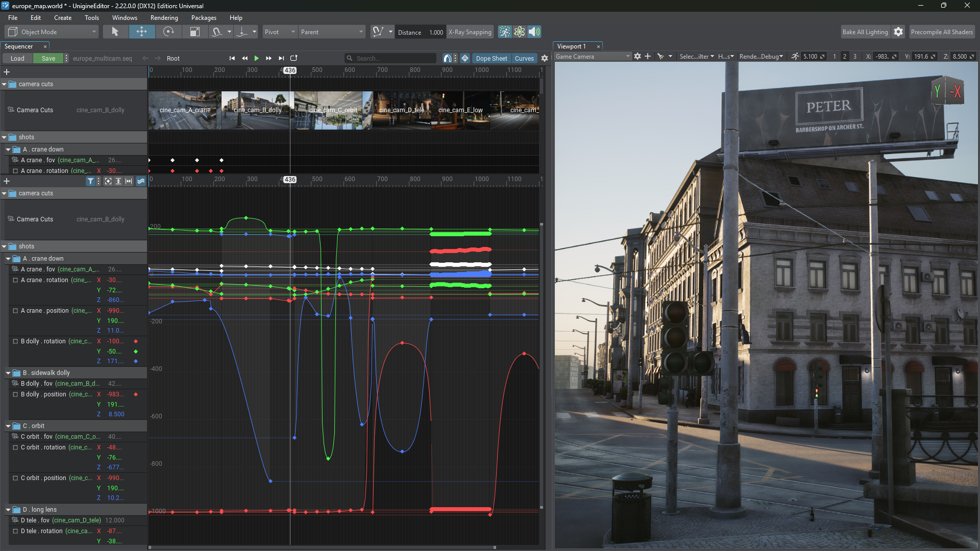Screen dimensions: 980x551
Task: Click Precompile All Shaders button
Action: (942, 32)
